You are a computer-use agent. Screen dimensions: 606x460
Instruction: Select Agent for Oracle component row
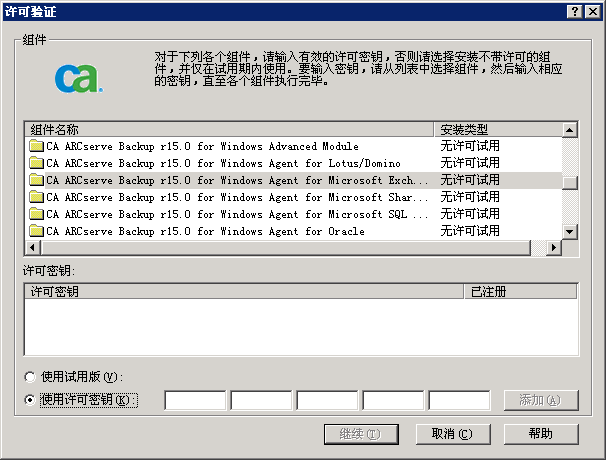[293, 231]
